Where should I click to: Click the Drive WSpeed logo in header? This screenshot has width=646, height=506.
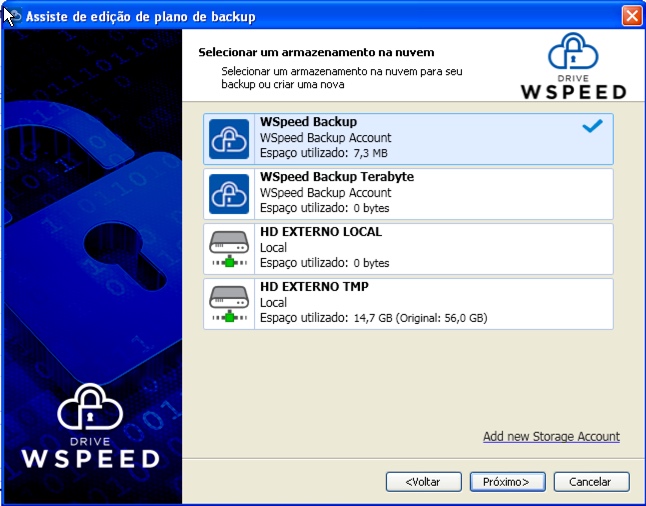(573, 66)
